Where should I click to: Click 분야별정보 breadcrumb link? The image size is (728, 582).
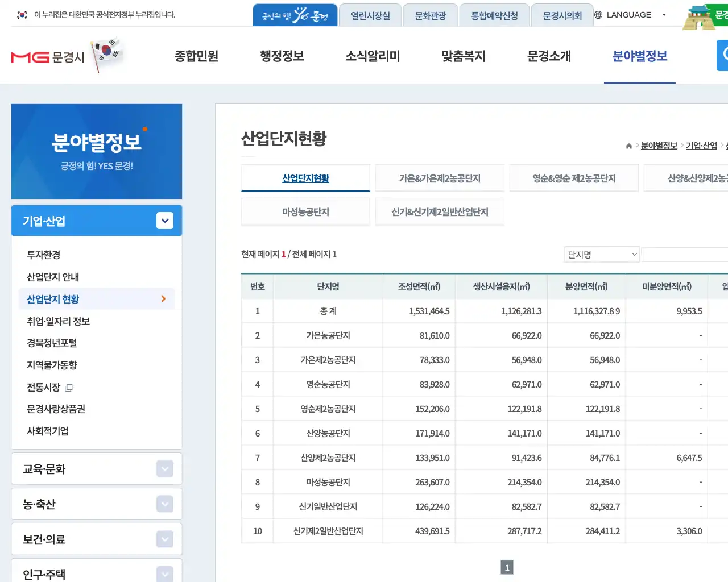click(659, 146)
